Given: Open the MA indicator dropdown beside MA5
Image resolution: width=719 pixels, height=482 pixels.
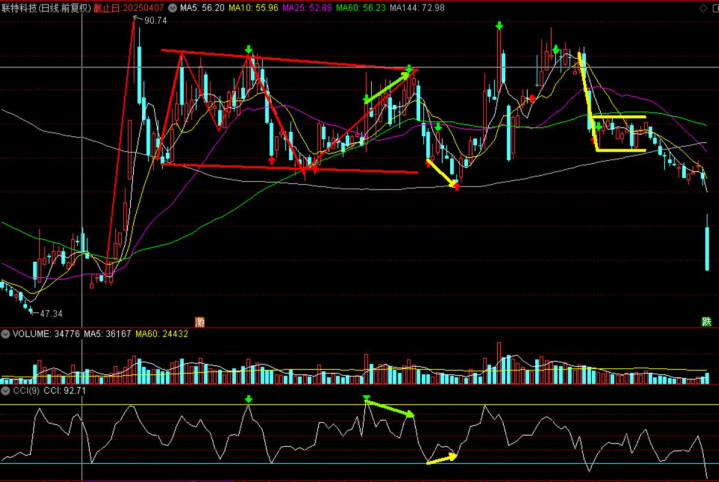Looking at the screenshot, I should 172,8.
